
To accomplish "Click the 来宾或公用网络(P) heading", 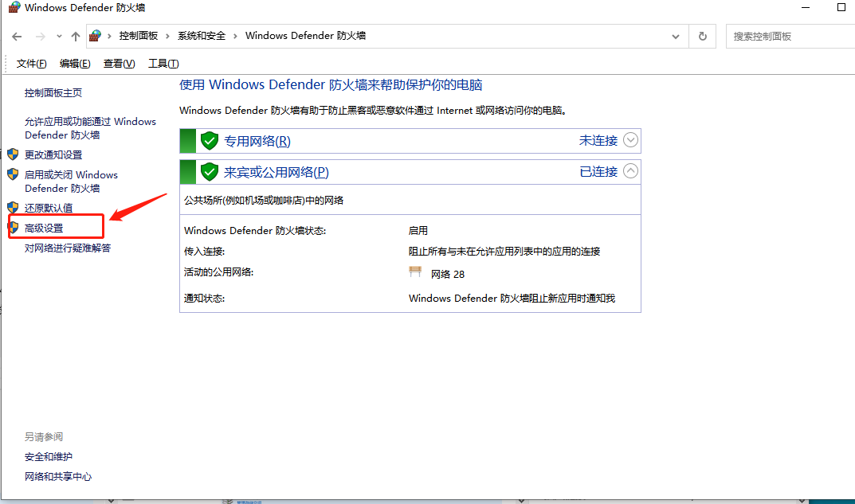I will (277, 173).
